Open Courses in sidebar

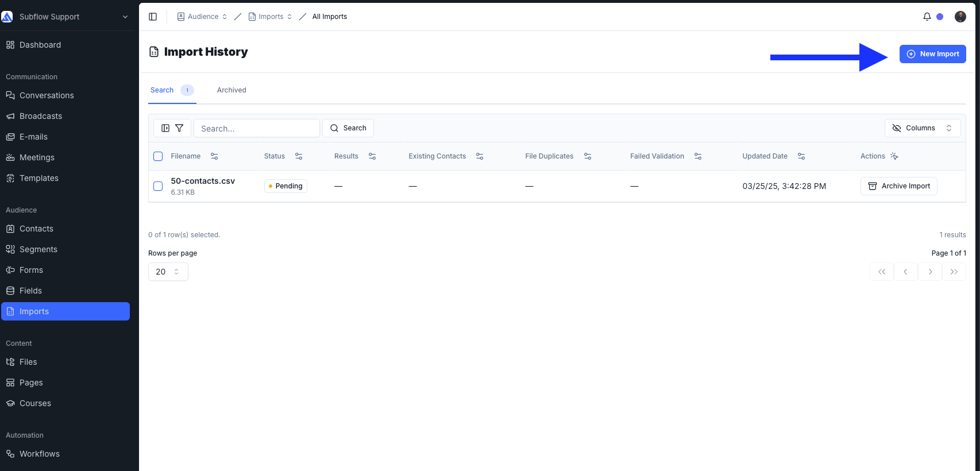65,403
